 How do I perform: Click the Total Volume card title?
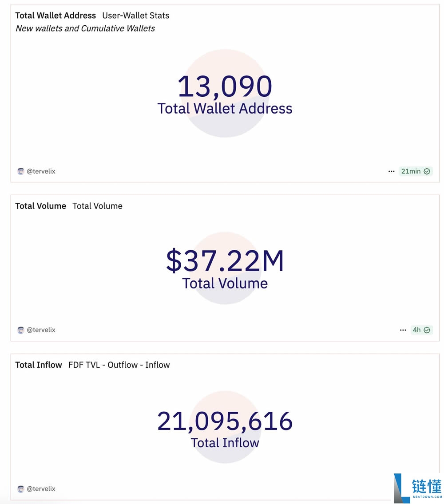(x=40, y=206)
